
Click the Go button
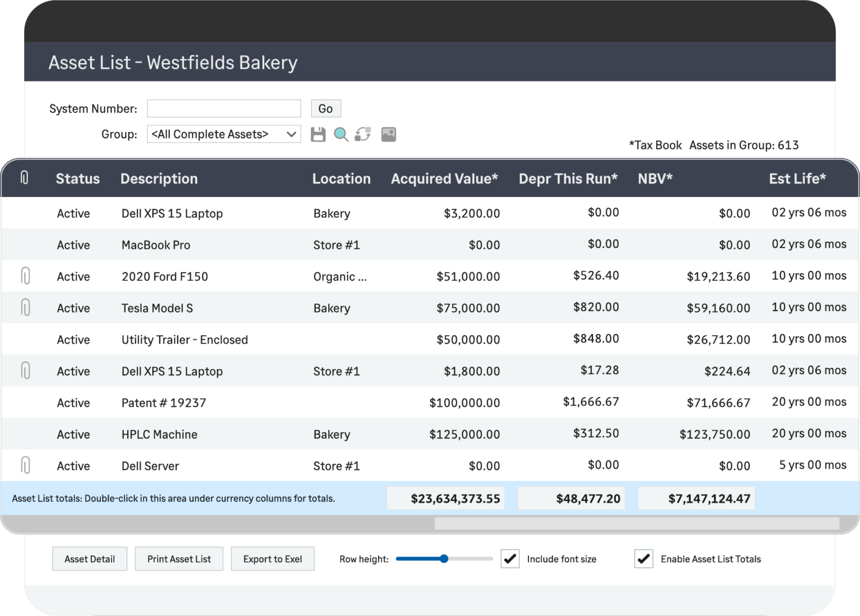tap(326, 108)
